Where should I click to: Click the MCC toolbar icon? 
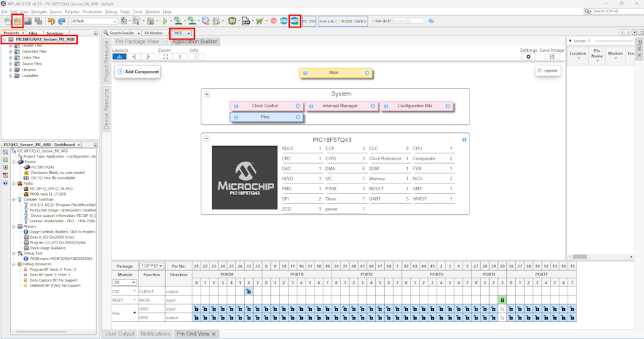295,21
